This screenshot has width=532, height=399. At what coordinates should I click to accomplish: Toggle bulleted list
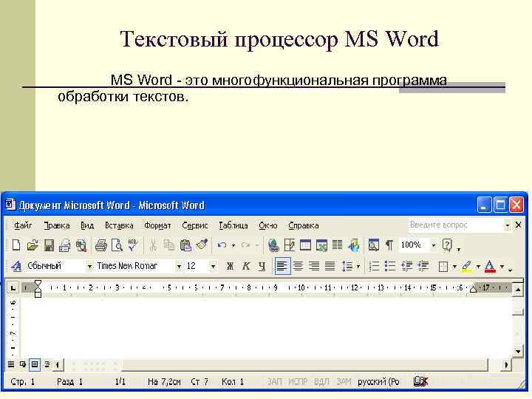(390, 266)
